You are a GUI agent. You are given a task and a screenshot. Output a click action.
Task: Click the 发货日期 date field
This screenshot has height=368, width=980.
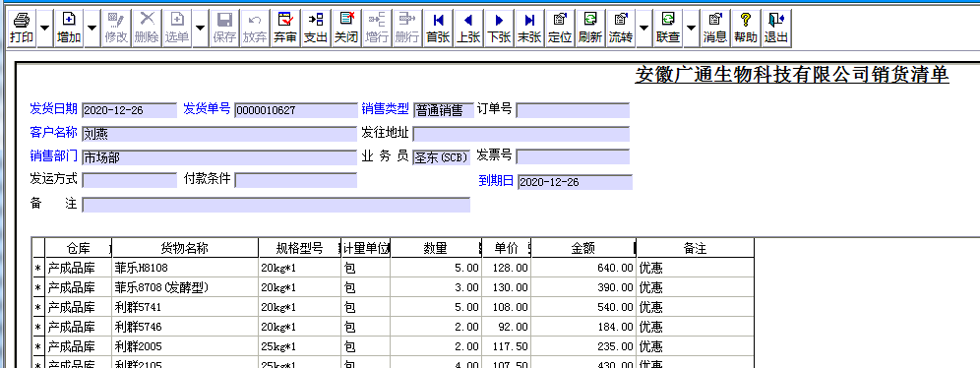pyautogui.click(x=129, y=110)
